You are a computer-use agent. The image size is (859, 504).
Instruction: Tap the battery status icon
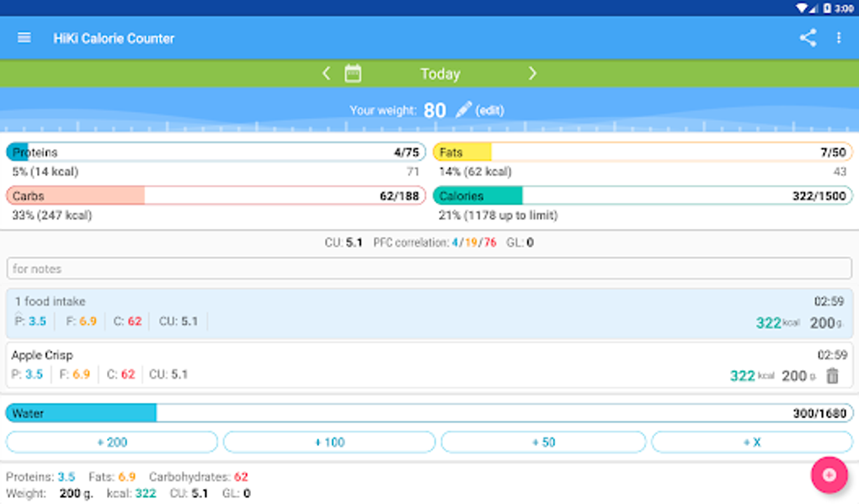827,8
